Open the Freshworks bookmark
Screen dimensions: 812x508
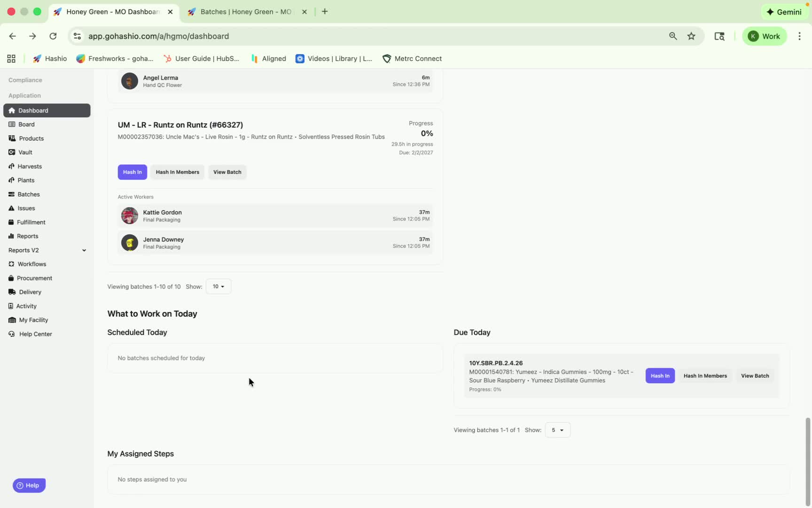click(115, 59)
